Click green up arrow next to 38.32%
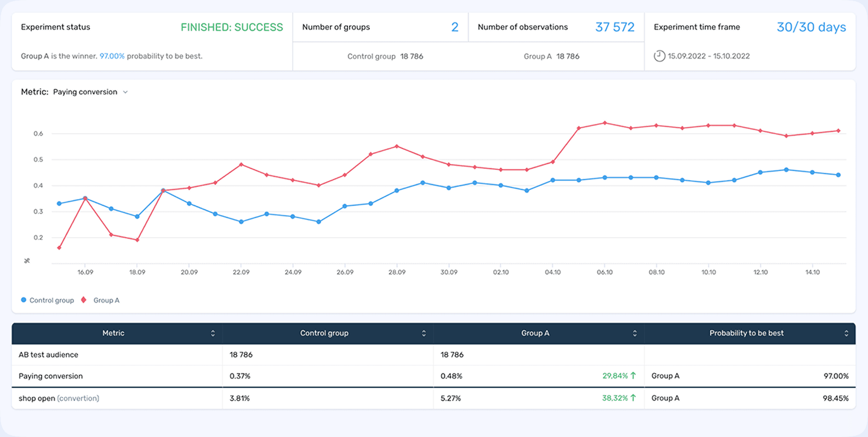 (x=633, y=398)
